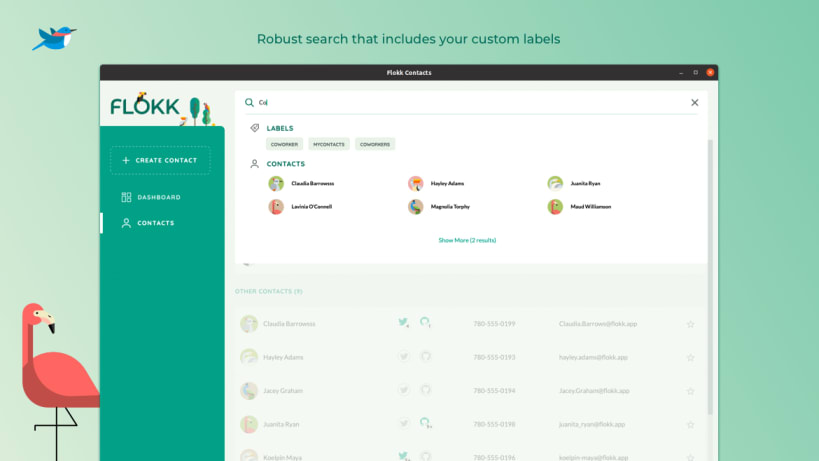Click the Other Contacts (9) header
The height and width of the screenshot is (461, 819).
coord(268,291)
